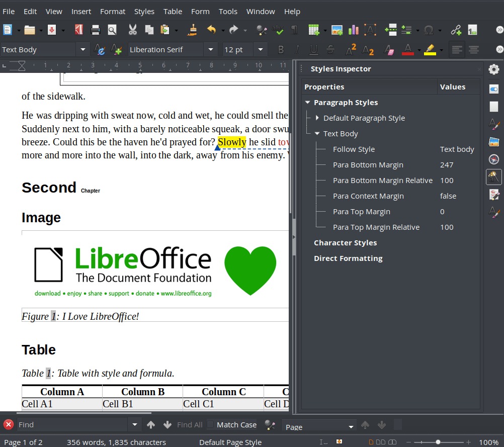Screen dimensions: 504x447
Task: Collapse the Text Body tree item
Action: point(317,133)
